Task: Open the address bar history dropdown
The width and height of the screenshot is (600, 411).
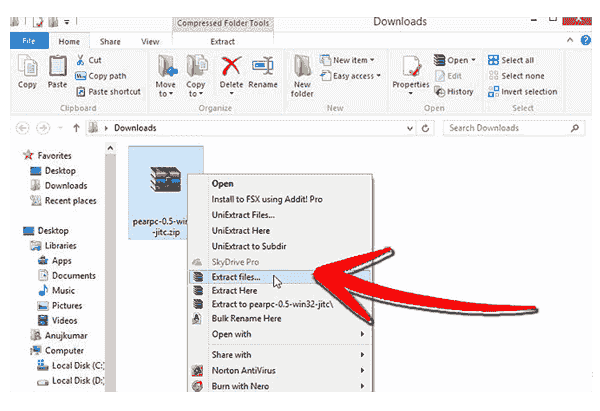Action: pos(410,128)
